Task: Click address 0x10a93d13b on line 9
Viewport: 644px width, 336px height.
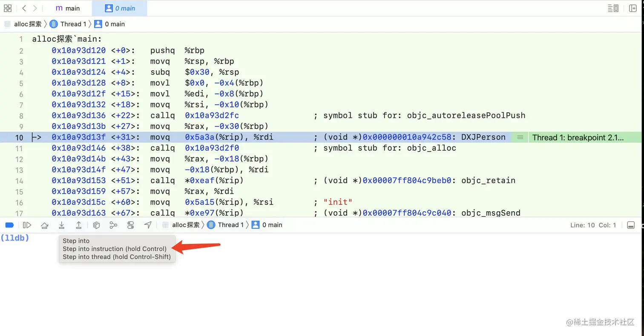Action: pyautogui.click(x=79, y=126)
